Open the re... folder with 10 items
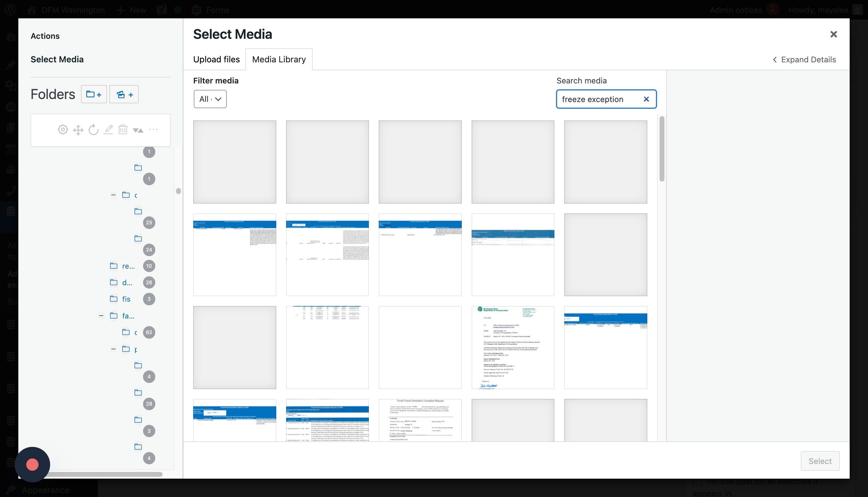This screenshot has width=868, height=497. pyautogui.click(x=128, y=266)
